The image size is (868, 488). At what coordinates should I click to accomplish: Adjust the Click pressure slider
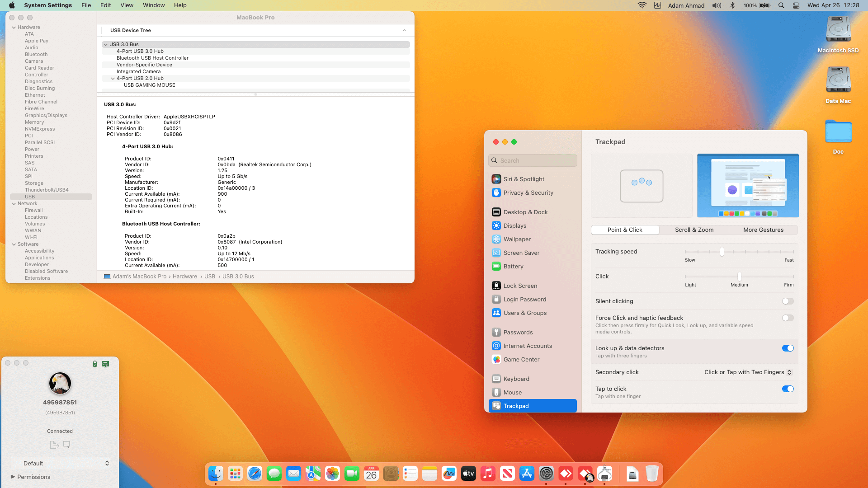pos(739,277)
